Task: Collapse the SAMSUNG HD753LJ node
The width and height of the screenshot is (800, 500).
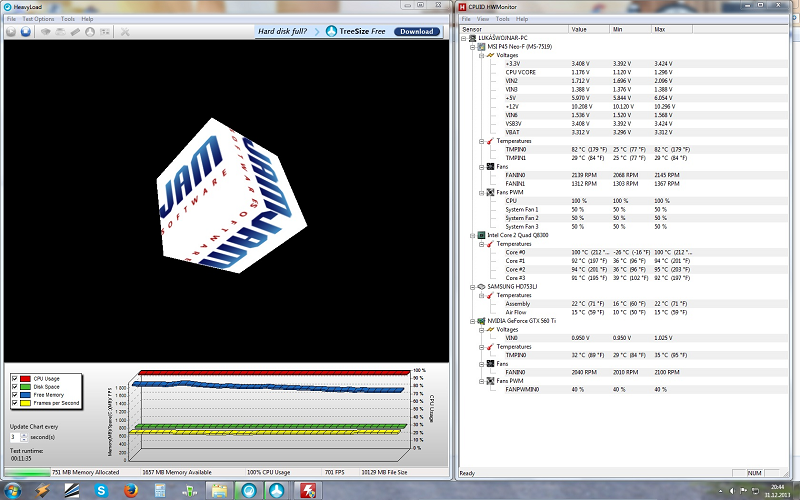Action: (x=472, y=287)
